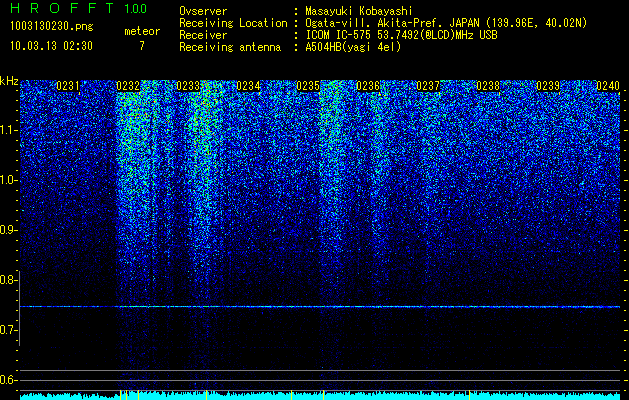629x400 pixels.
Task: Click the 0236 time marker
Action: 368,86
